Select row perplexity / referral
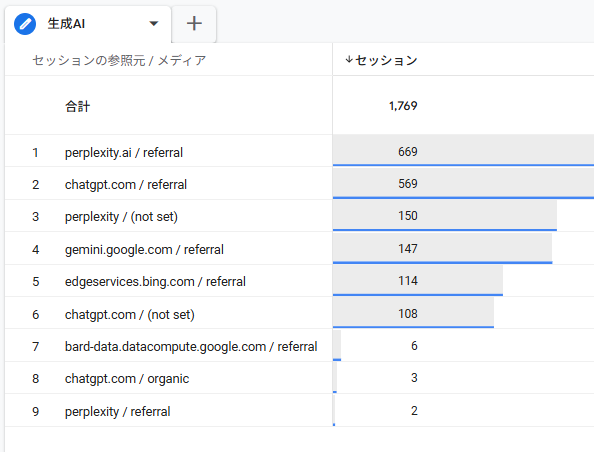594x452 pixels. click(x=117, y=411)
